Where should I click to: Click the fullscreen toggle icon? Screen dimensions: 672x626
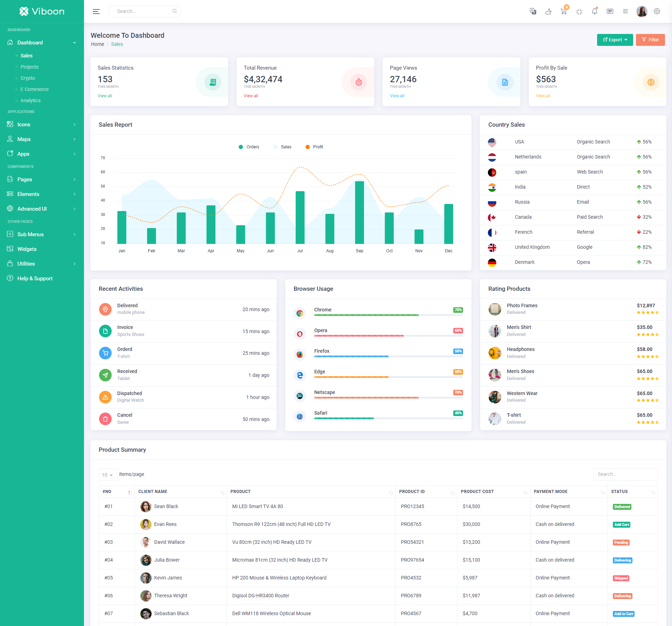(x=579, y=11)
